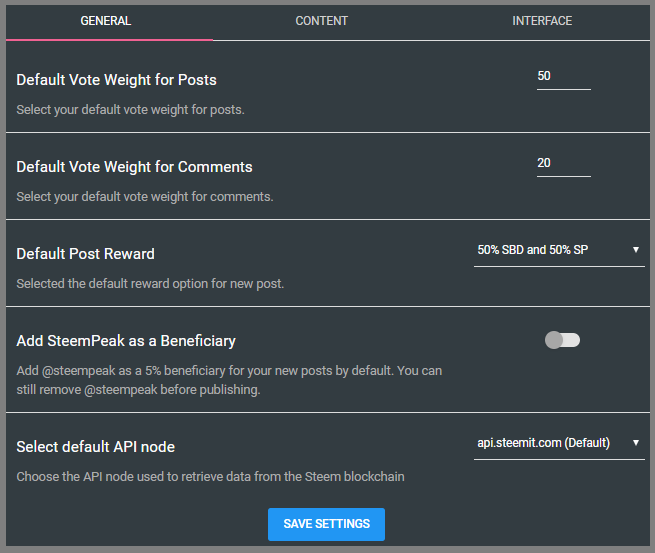Screen dimensions: 655x553
Task: Click the Default Vote Weight for Comments heading
Action: click(x=134, y=166)
